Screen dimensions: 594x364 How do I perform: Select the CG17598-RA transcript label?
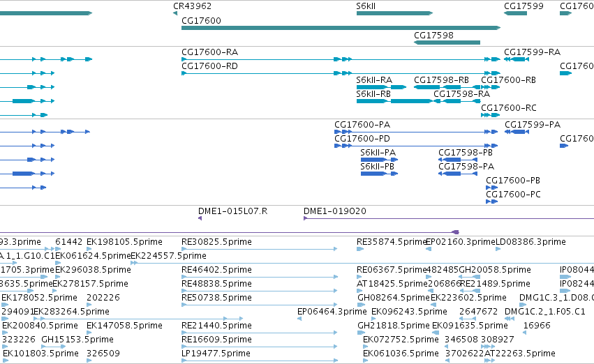pyautogui.click(x=461, y=94)
